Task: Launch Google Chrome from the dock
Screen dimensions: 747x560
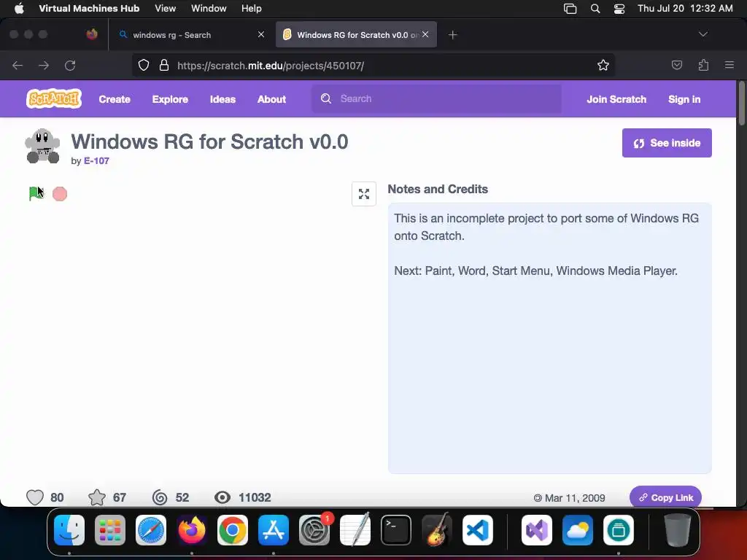Action: pos(233,530)
